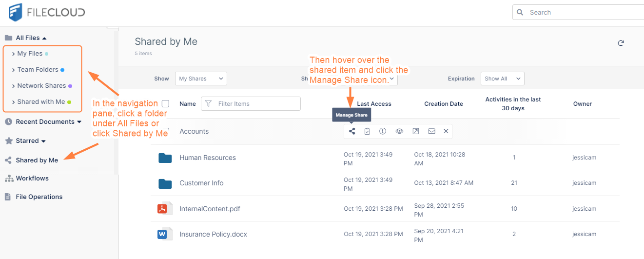Click the X icon in Accounts action toolbar
This screenshot has height=259, width=644.
[x=446, y=131]
